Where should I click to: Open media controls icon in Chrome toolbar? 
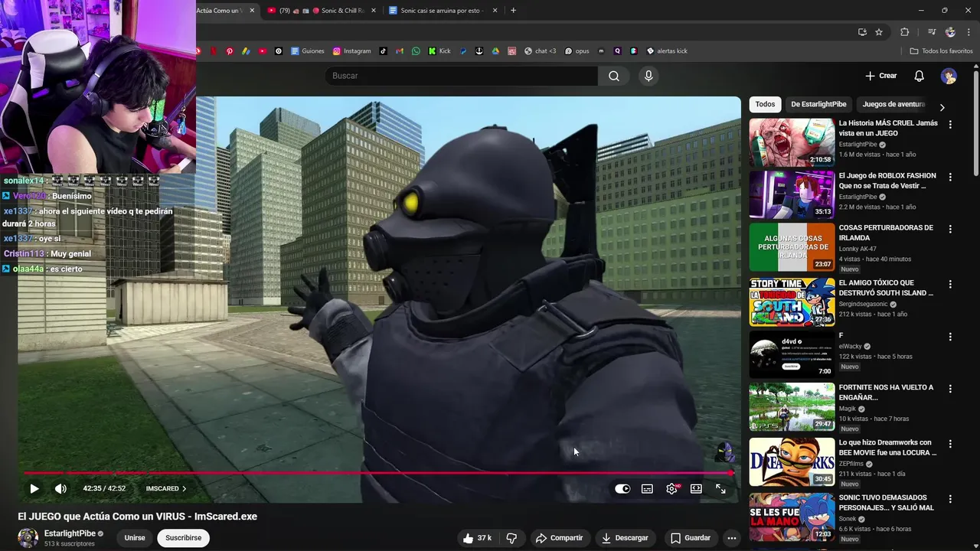point(932,32)
